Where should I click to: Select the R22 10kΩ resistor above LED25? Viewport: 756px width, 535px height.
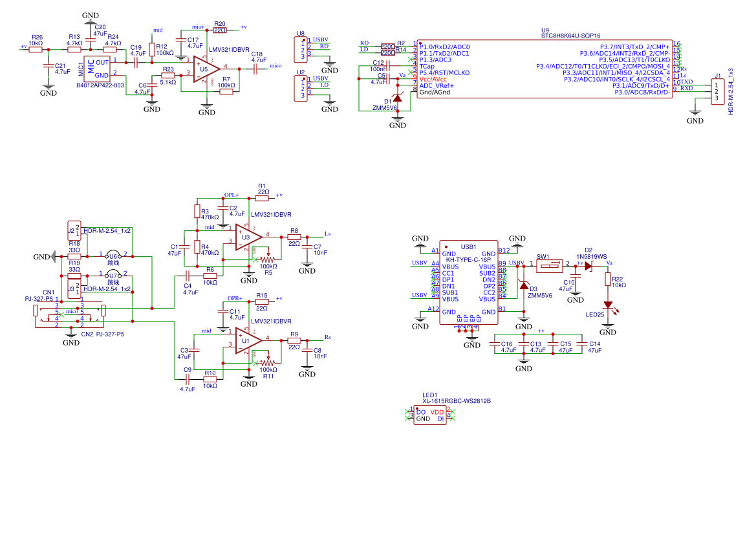(x=608, y=279)
